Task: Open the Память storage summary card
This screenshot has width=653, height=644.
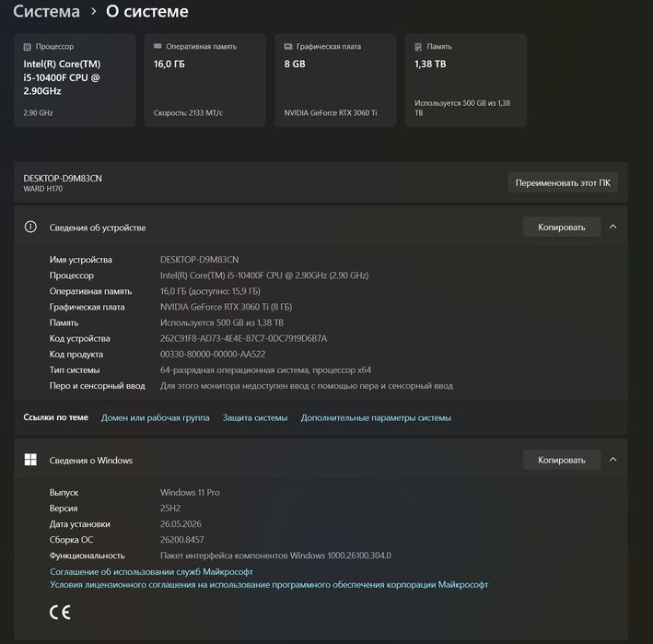Action: tap(466, 80)
